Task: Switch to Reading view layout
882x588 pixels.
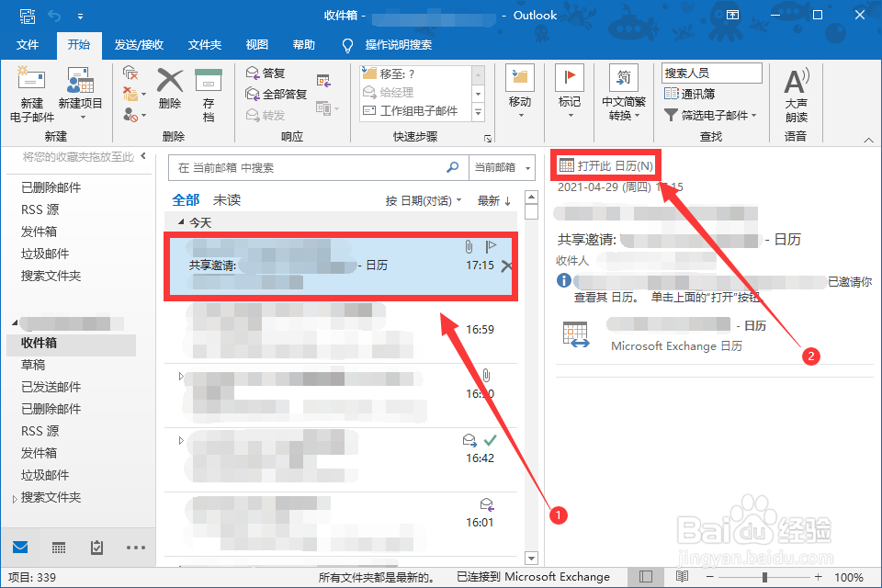Action: [682, 577]
